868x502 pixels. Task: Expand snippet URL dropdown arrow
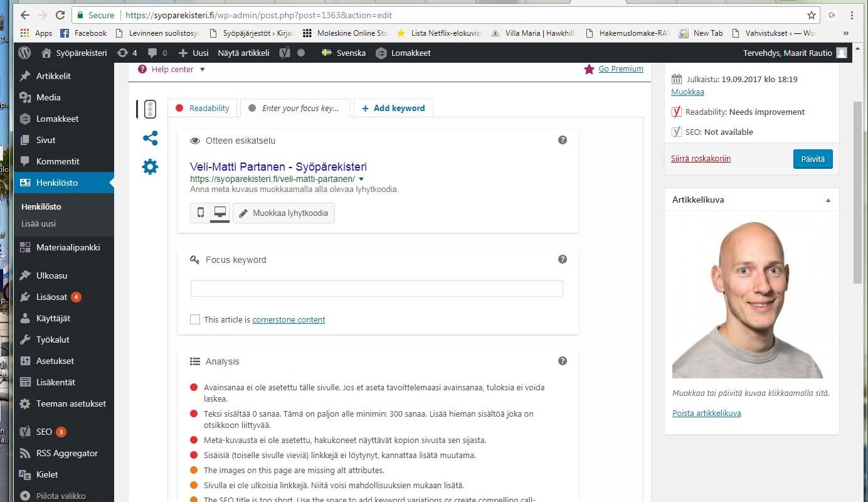pos(361,179)
